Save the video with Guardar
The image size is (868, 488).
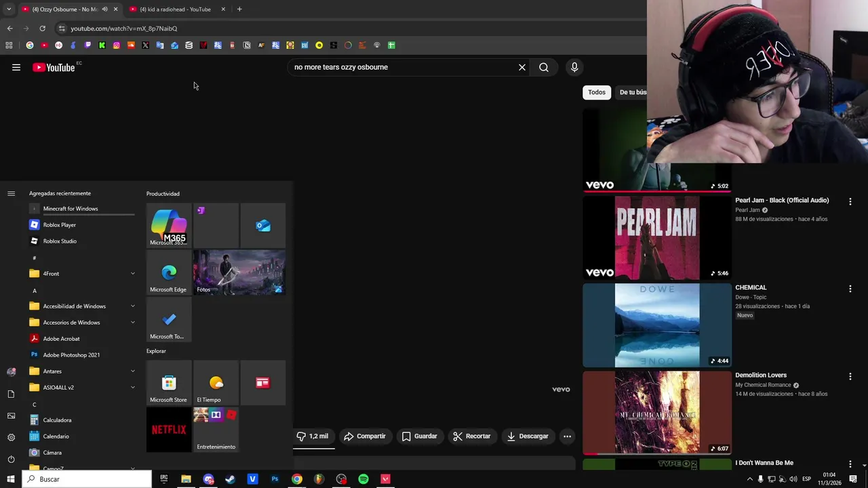[419, 436]
